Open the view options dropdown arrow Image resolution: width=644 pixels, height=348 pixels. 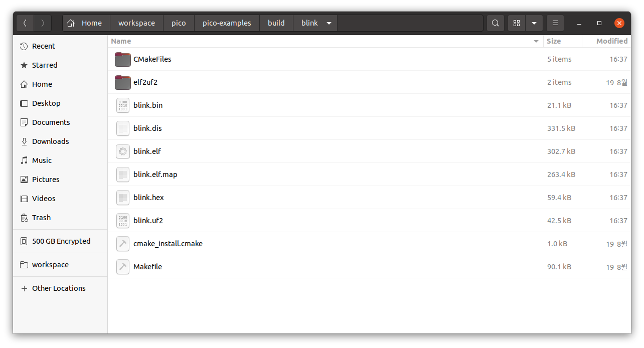534,23
